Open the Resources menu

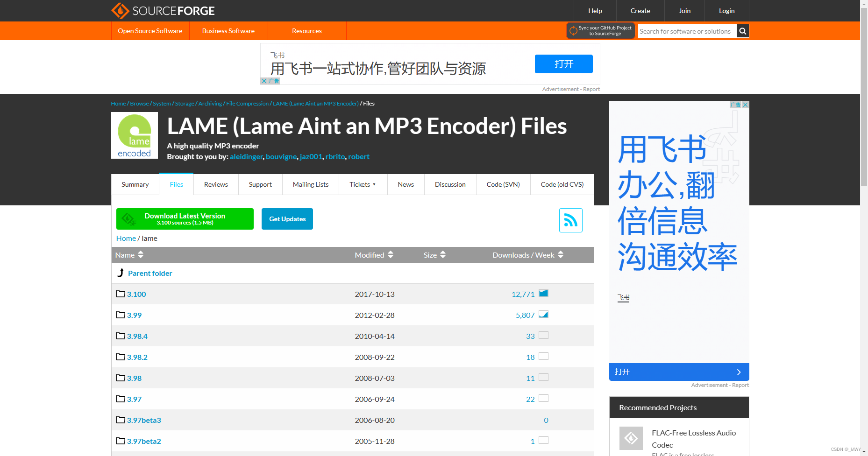[307, 31]
